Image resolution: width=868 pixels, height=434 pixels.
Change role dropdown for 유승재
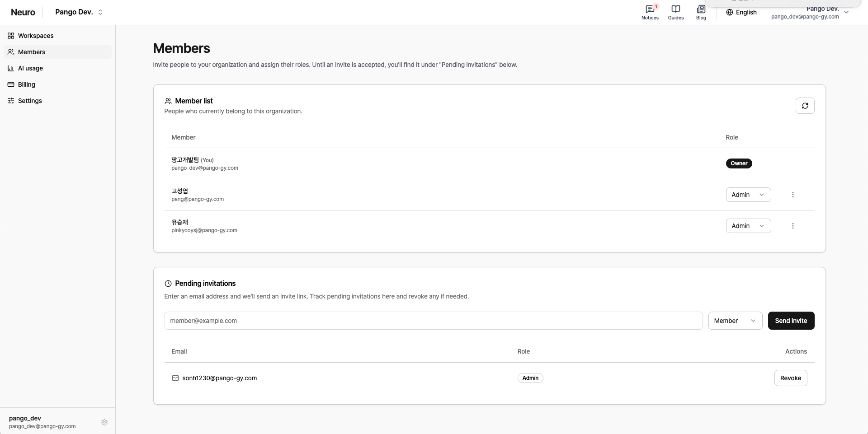point(748,226)
